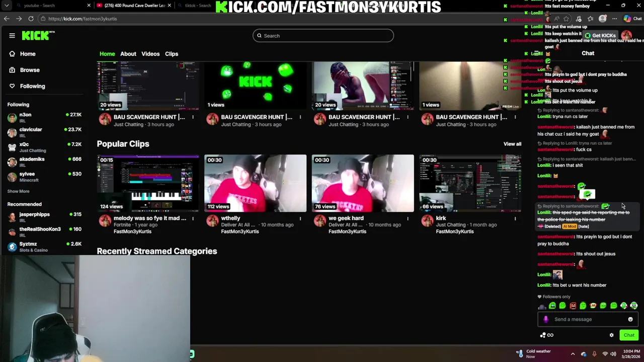
Task: Go back with the browser back arrow
Action: 7,19
